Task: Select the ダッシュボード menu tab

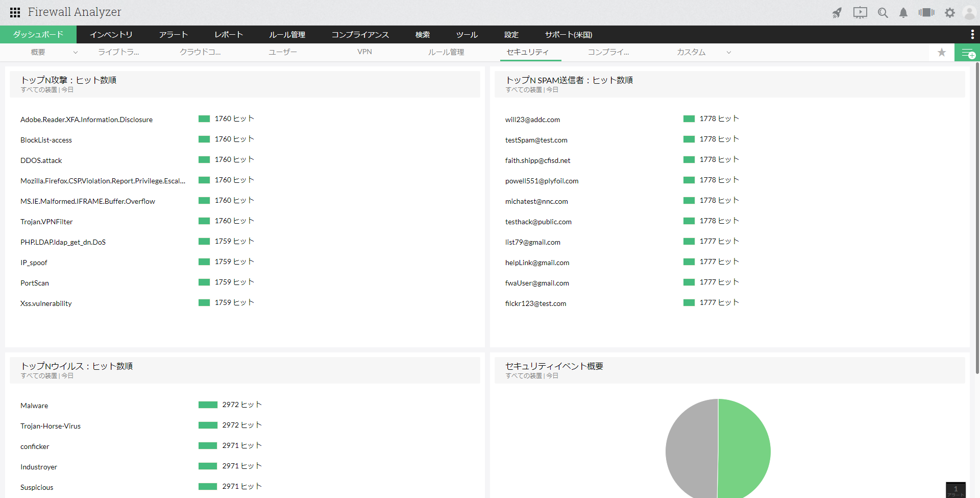Action: (38, 34)
